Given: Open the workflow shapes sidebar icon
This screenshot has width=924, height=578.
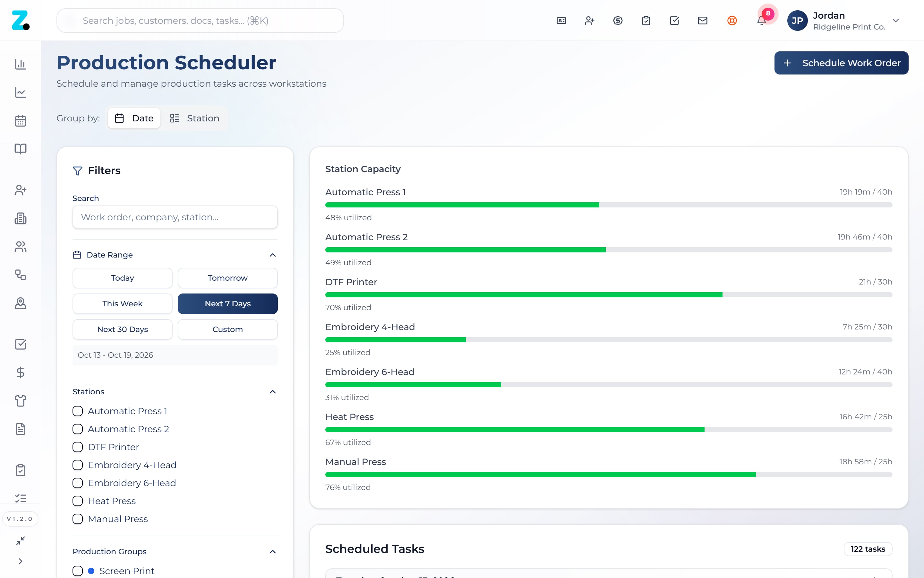Looking at the screenshot, I should click(21, 275).
